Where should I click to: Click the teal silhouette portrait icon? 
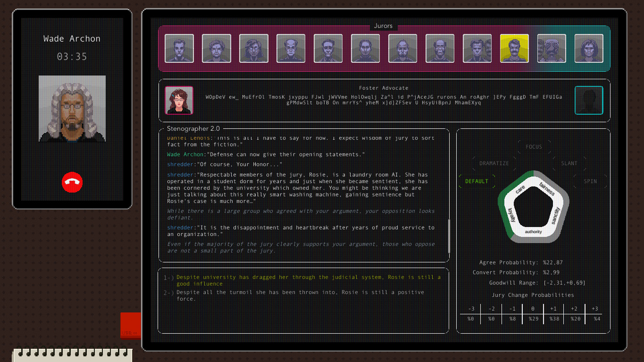click(588, 101)
